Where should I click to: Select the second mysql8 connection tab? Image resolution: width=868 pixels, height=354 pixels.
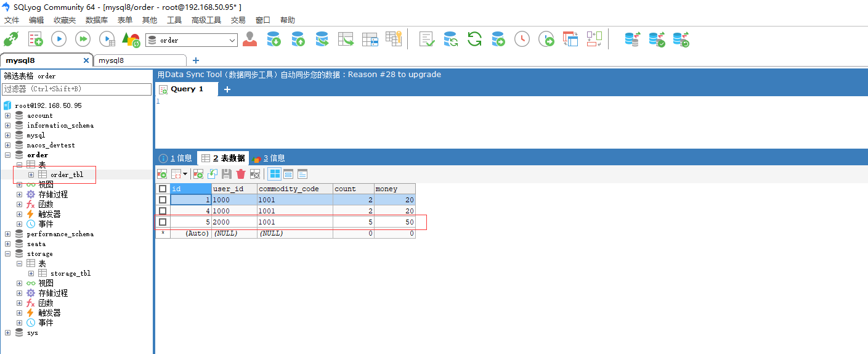pos(139,60)
